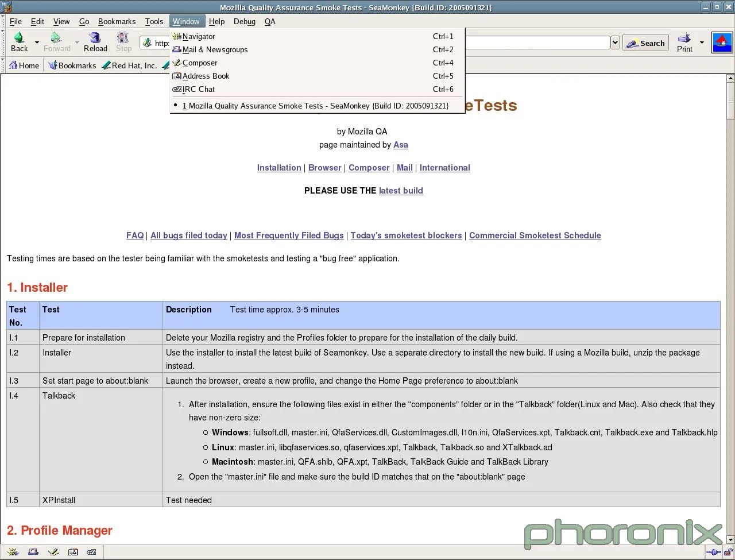Open the Back button history dropdown arrow
735x560 pixels.
tap(37, 43)
